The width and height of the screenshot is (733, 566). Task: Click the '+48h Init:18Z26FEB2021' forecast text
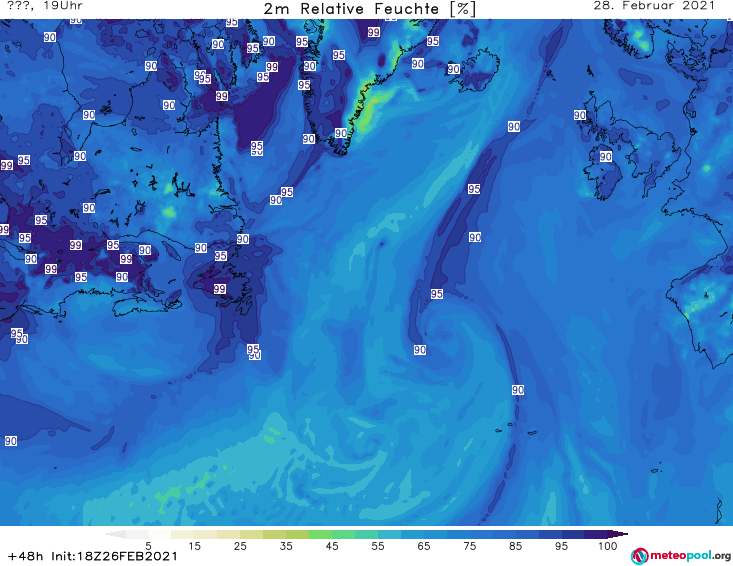click(x=93, y=556)
